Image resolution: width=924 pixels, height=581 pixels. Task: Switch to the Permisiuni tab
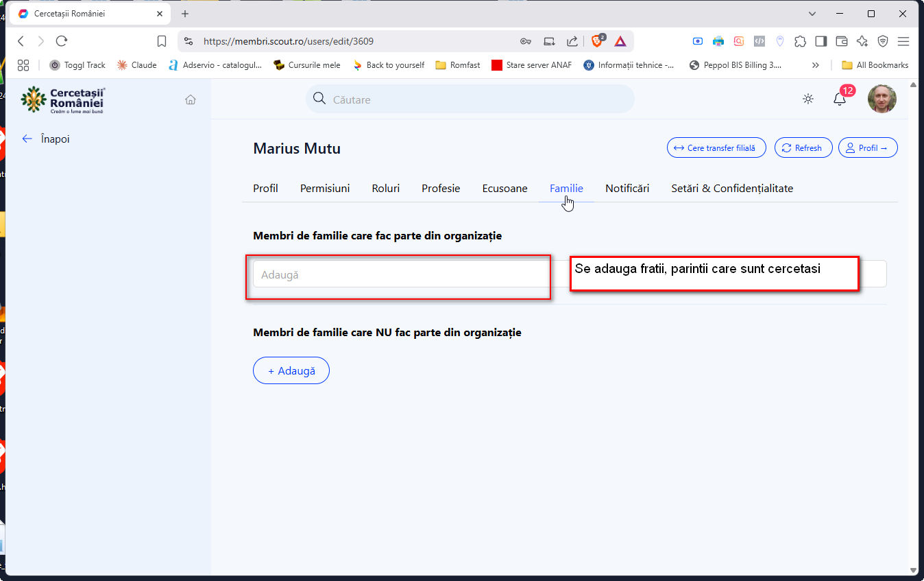[325, 189]
